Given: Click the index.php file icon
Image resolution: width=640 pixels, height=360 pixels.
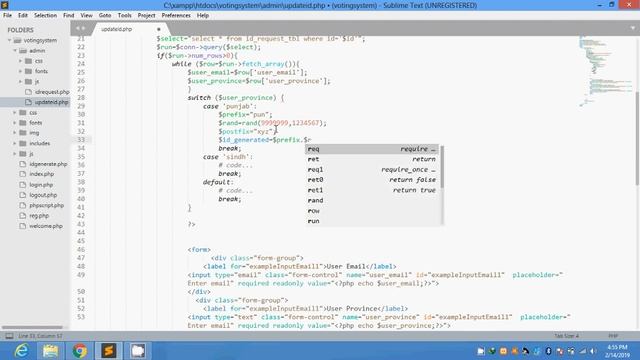Looking at the screenshot, I should (22, 174).
